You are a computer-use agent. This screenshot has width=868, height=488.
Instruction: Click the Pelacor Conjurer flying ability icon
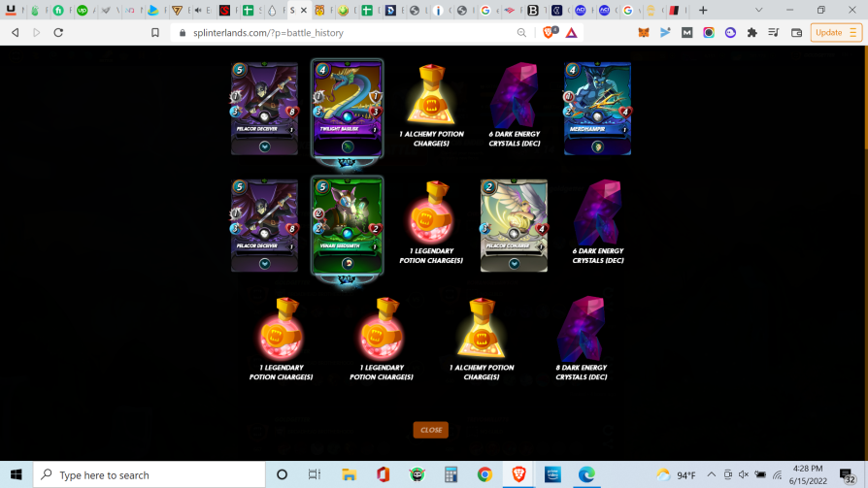point(514,263)
